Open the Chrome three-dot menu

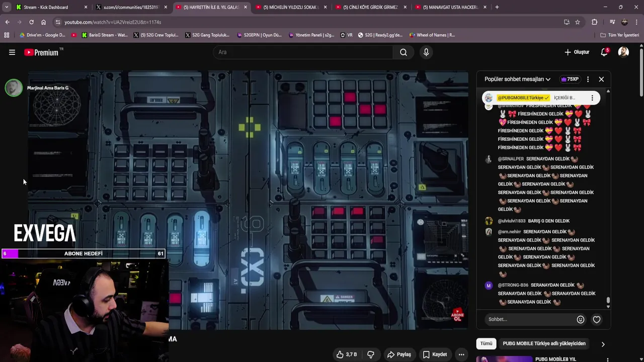pos(636,22)
